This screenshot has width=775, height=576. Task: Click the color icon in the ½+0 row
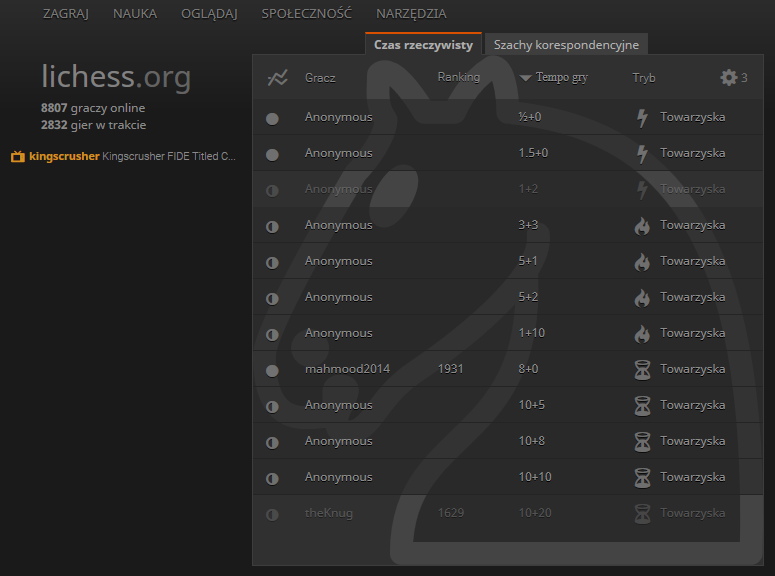point(272,119)
